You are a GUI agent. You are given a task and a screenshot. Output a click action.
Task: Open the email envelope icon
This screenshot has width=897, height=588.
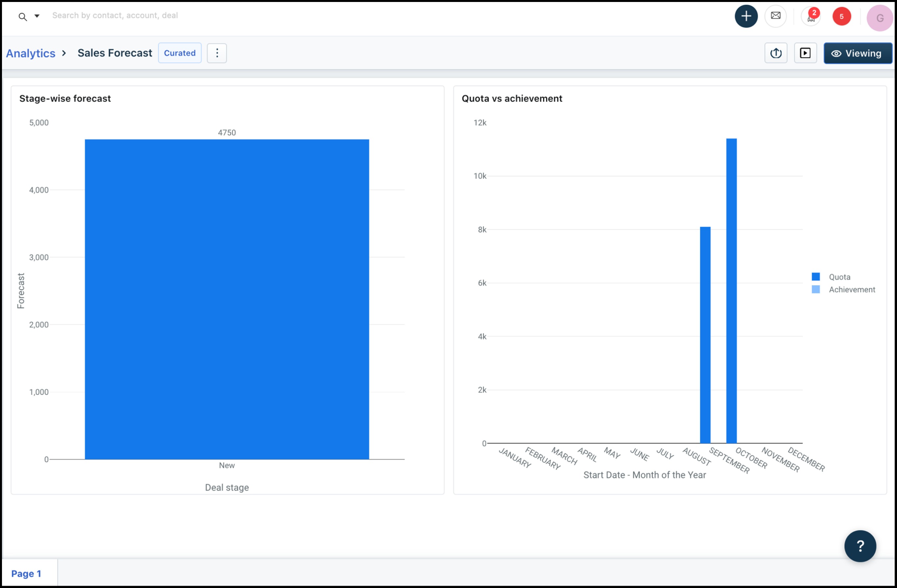coord(775,16)
